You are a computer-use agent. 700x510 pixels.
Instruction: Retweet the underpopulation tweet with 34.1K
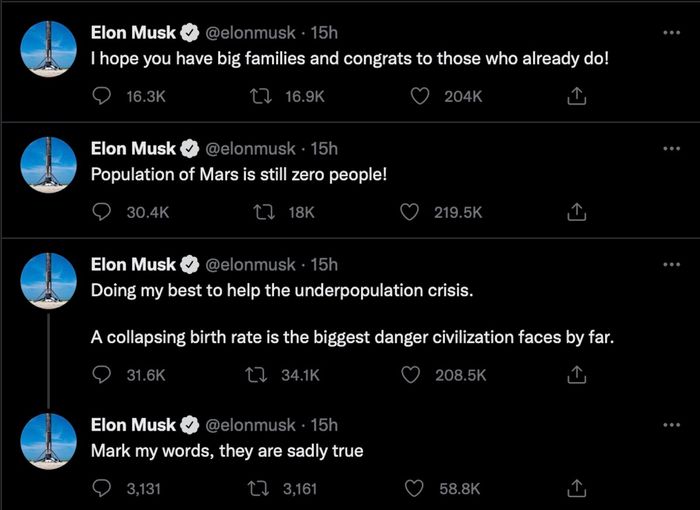(x=257, y=374)
